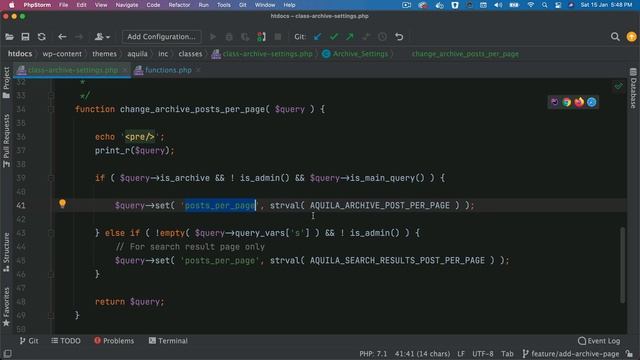
Task: Open the TODO tool window
Action: 66,341
